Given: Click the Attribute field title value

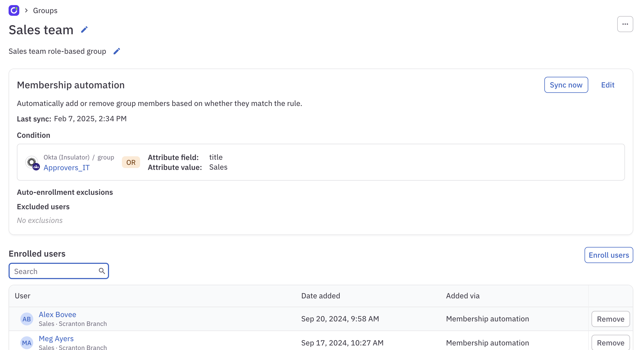Looking at the screenshot, I should tap(216, 157).
